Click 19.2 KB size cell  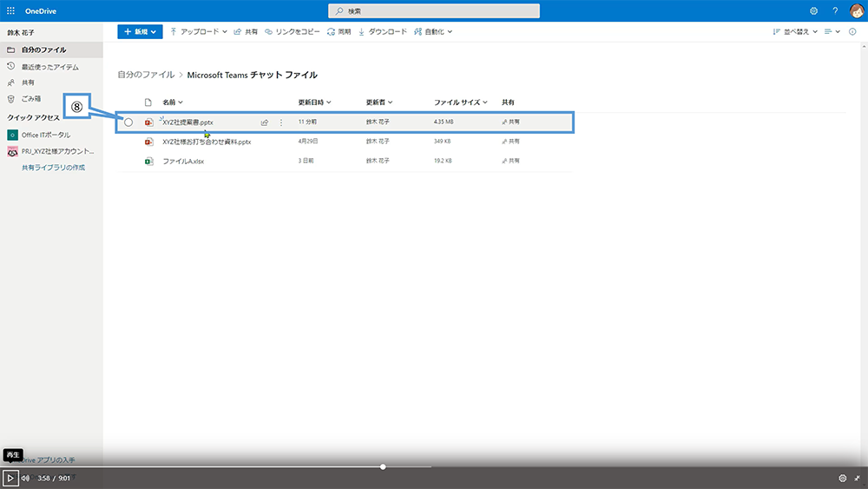pos(443,161)
